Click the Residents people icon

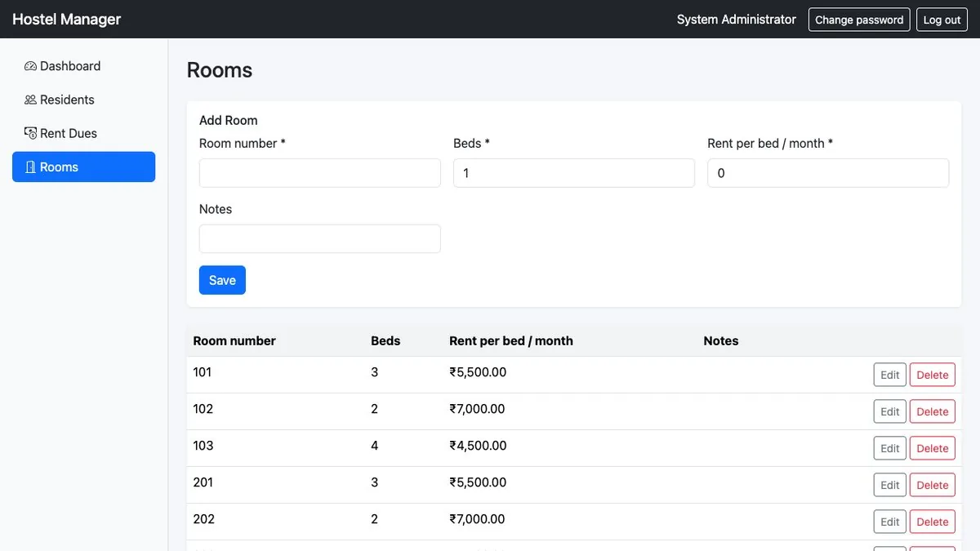(30, 100)
